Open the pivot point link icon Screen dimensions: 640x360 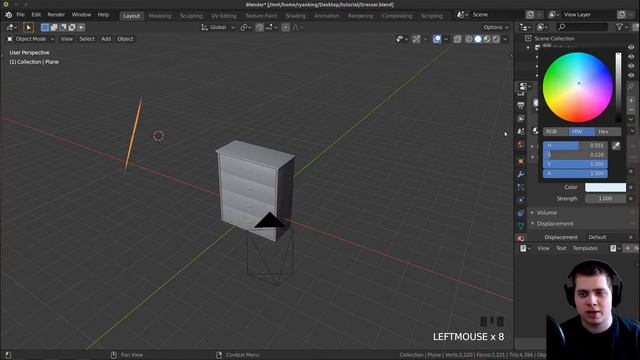246,27
